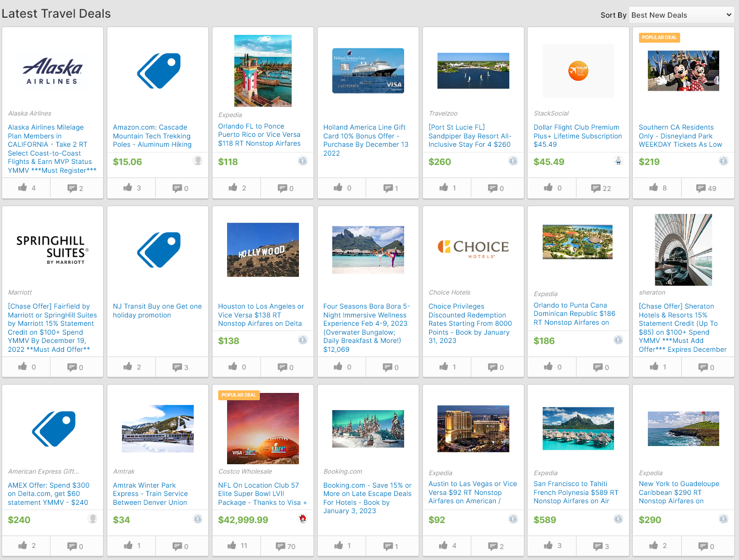This screenshot has height=560, width=739.
Task: Click the Costco Wholesale store label
Action: point(245,472)
